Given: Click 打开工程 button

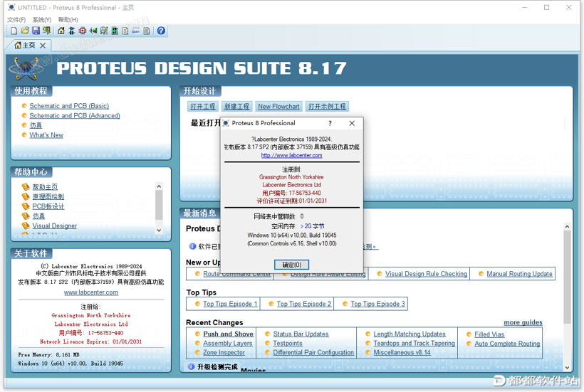Looking at the screenshot, I should (203, 107).
